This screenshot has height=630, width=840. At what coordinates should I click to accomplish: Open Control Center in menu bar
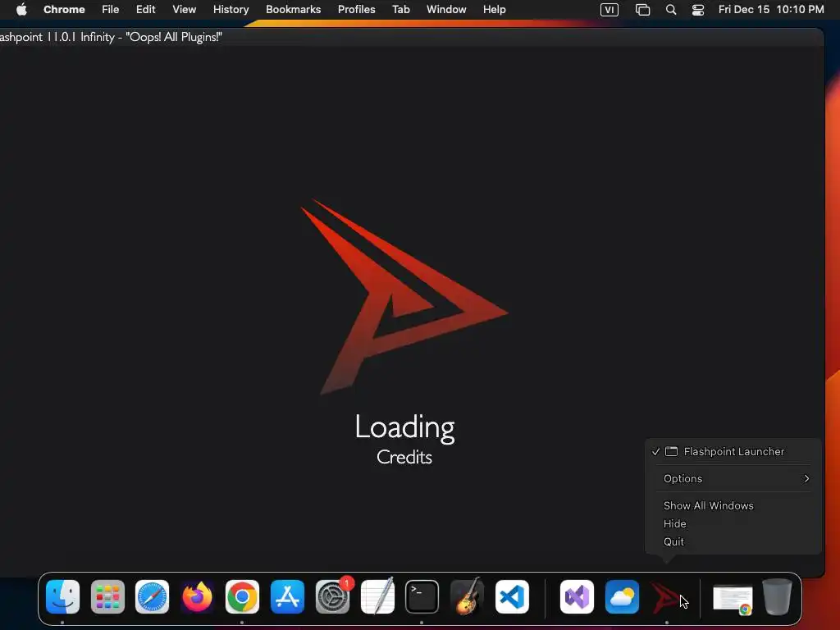pos(698,10)
